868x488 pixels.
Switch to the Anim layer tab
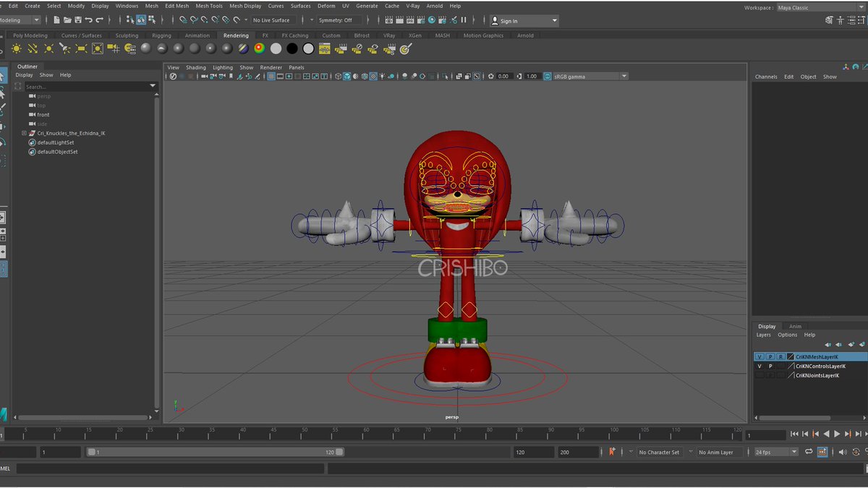(x=795, y=326)
